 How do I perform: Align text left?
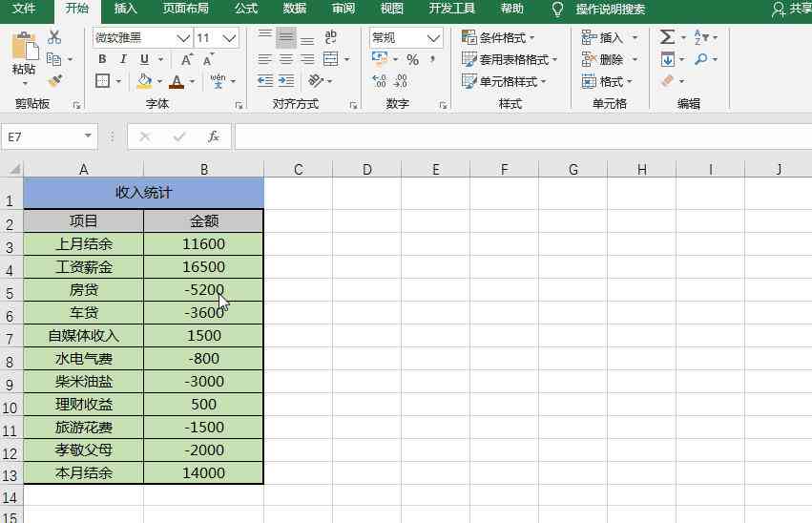tap(264, 59)
